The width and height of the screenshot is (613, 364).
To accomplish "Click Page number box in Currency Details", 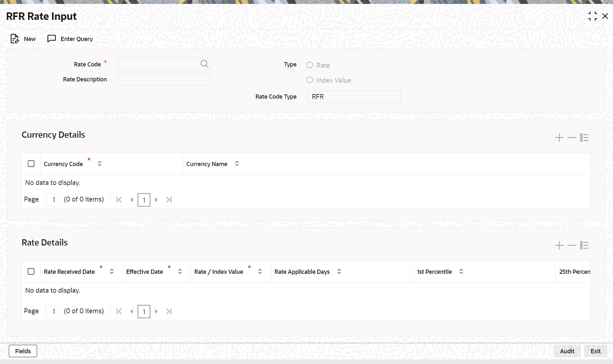I will tap(53, 200).
